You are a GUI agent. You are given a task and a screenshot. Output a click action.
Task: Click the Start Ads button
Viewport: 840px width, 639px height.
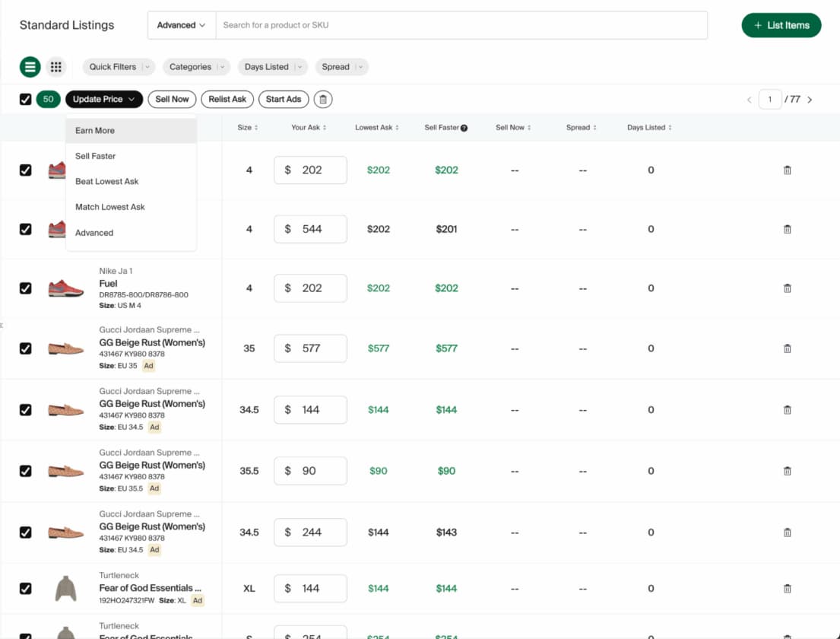[x=283, y=99]
